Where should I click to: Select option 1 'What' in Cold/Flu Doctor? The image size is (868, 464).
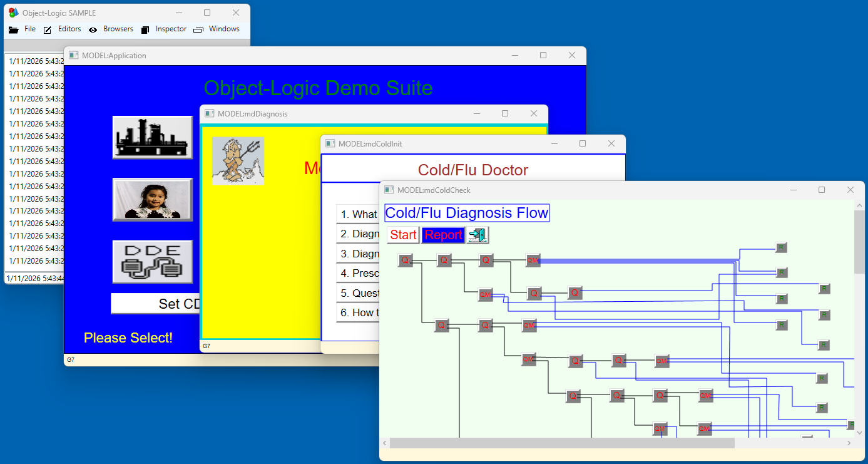tap(358, 214)
